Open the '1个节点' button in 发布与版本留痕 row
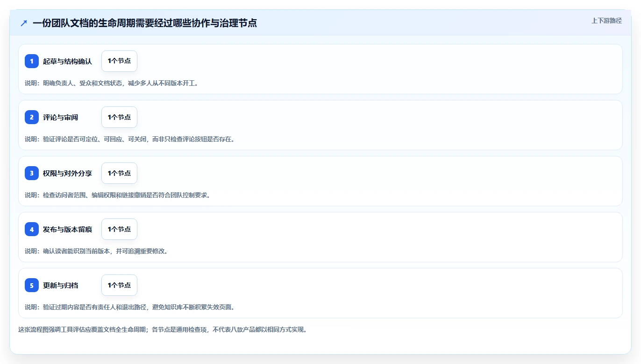The width and height of the screenshot is (641, 364). point(119,229)
